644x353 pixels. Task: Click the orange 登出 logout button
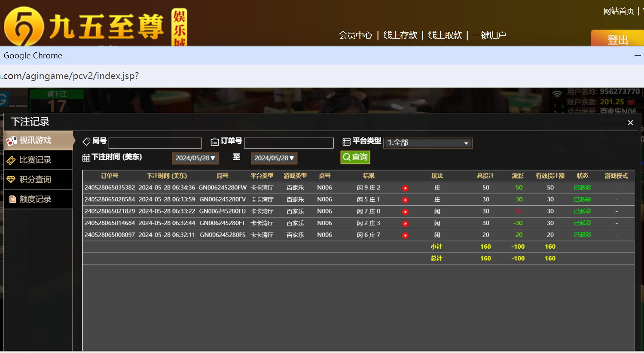(x=617, y=39)
